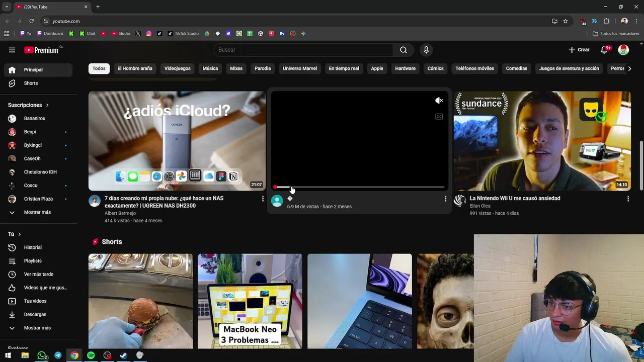Seek on the preview video progress bar

pyautogui.click(x=359, y=187)
